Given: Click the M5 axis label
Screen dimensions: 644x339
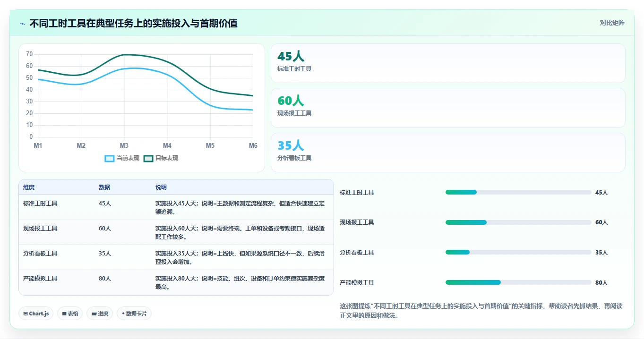Looking at the screenshot, I should (210, 145).
